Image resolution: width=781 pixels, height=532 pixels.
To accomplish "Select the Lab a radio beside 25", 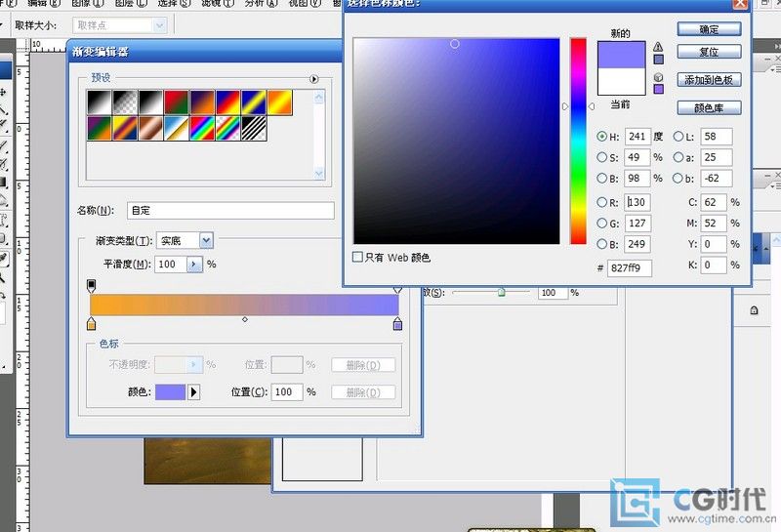I will point(678,157).
